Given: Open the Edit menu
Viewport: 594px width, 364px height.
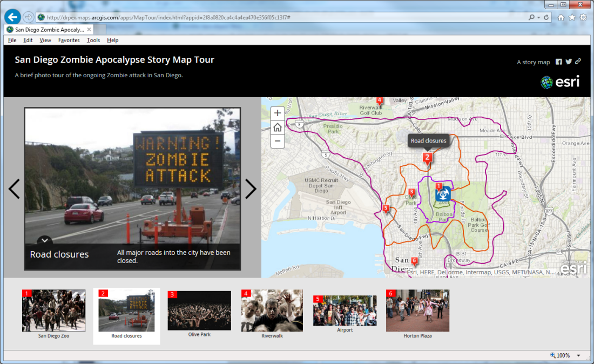Looking at the screenshot, I should [x=28, y=40].
